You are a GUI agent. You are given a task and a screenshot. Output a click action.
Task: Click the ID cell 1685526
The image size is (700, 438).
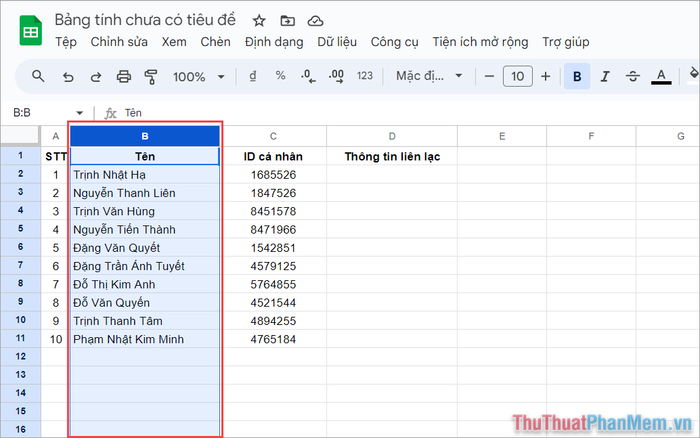pos(273,175)
